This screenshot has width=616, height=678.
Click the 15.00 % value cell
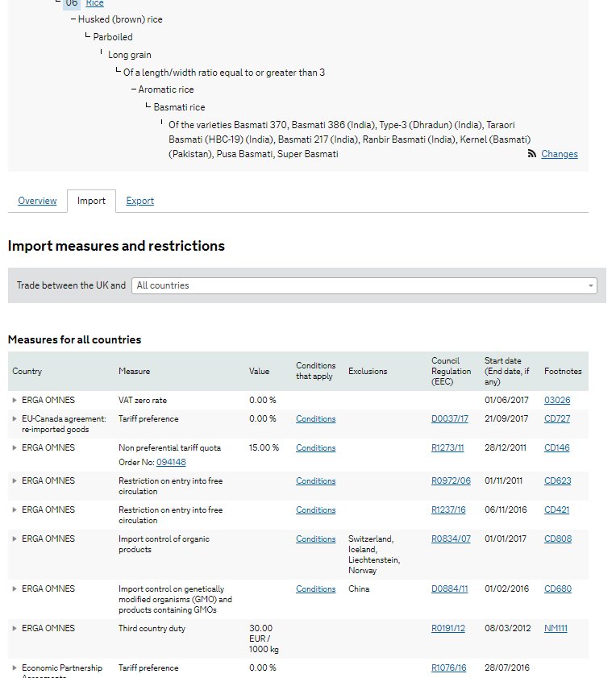264,447
